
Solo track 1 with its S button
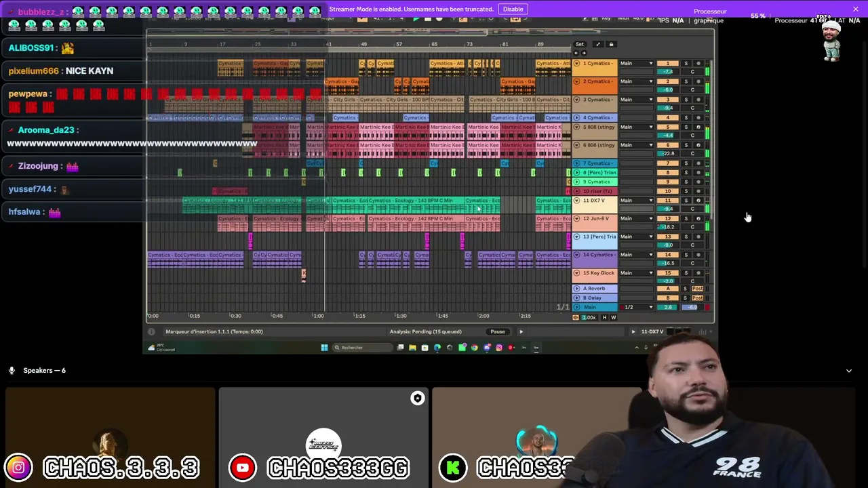686,64
